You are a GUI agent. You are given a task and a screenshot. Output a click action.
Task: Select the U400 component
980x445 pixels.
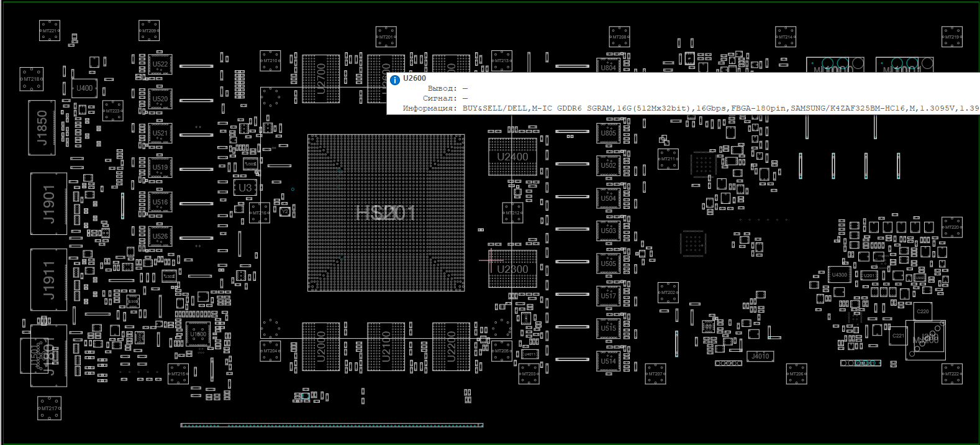(x=84, y=88)
